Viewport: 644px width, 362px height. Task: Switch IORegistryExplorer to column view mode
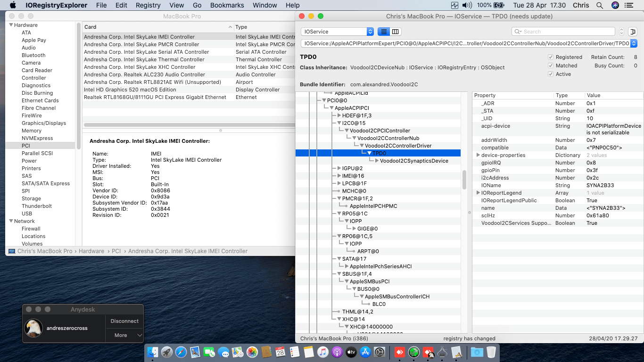tap(396, 32)
